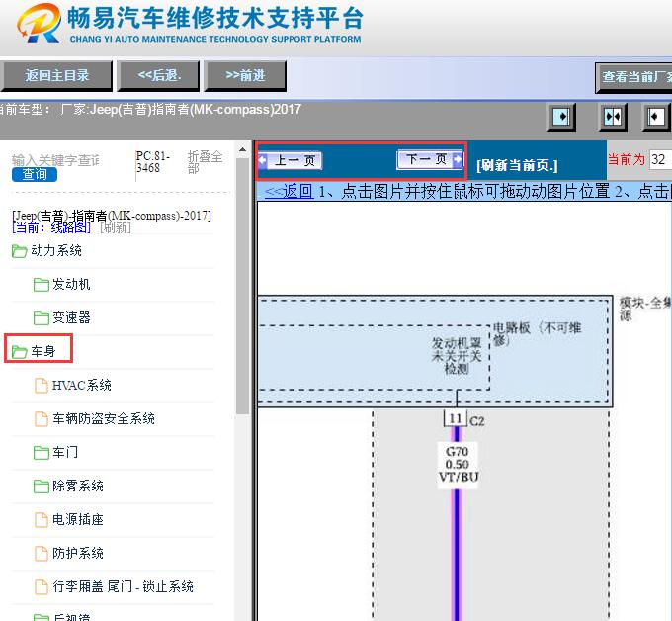Expand the 车门 folder
The image size is (672, 621).
click(x=65, y=452)
